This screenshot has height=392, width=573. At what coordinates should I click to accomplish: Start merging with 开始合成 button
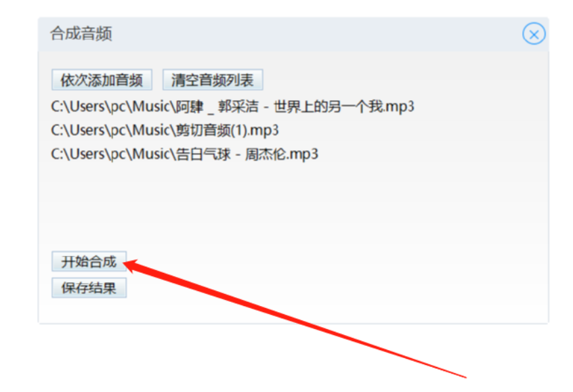pyautogui.click(x=89, y=261)
